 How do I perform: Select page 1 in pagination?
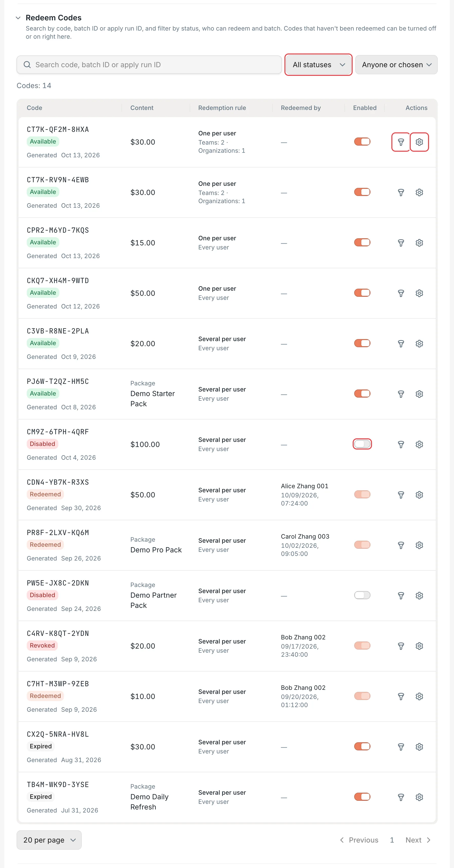[392, 840]
